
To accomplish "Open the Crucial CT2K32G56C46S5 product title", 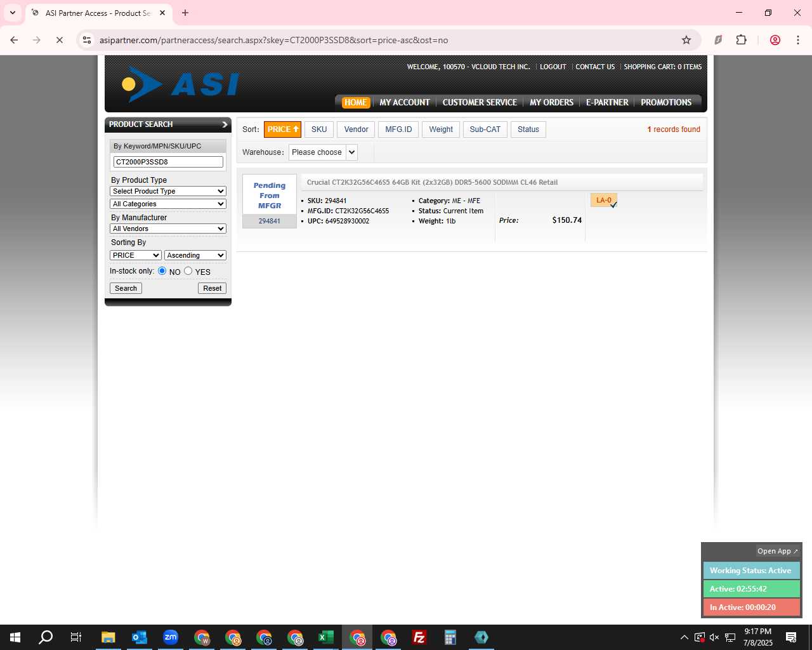I will pyautogui.click(x=432, y=182).
